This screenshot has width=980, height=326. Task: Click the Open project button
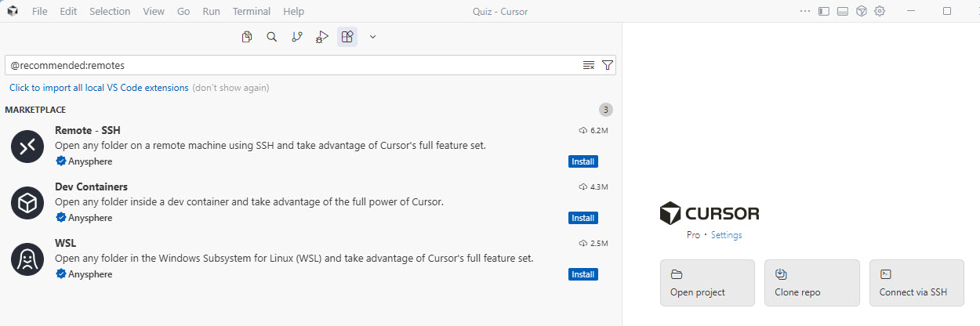(x=707, y=283)
